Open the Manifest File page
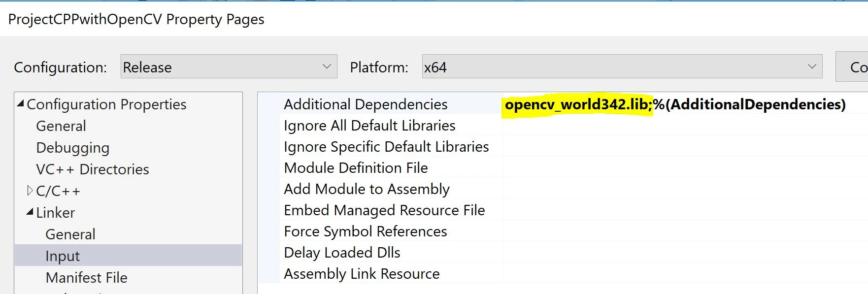Screen dimensions: 868x294 [87, 278]
